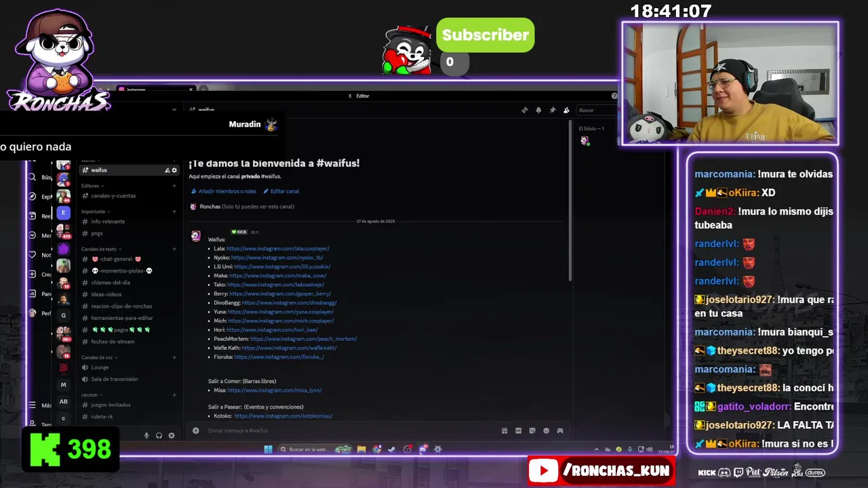Open File Explorer from the taskbar
This screenshot has width=868, height=488.
pyautogui.click(x=361, y=449)
